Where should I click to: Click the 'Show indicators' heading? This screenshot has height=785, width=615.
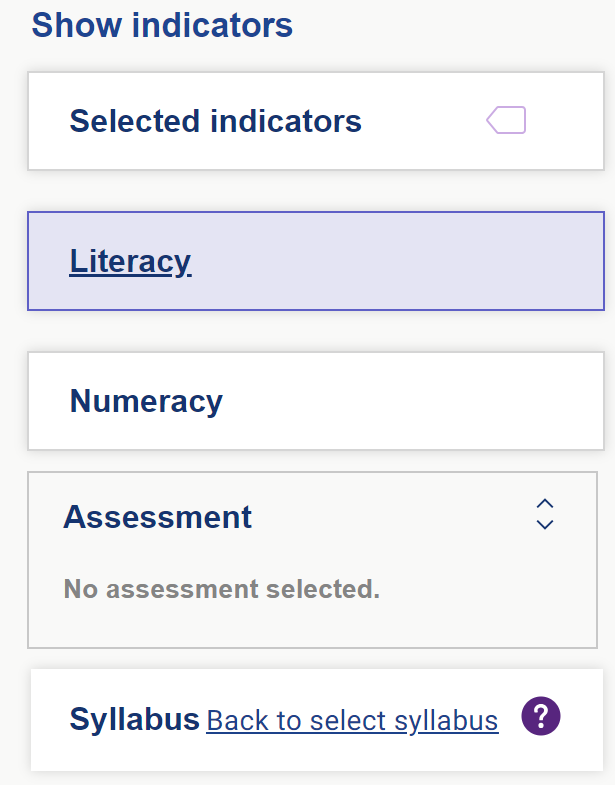click(162, 25)
